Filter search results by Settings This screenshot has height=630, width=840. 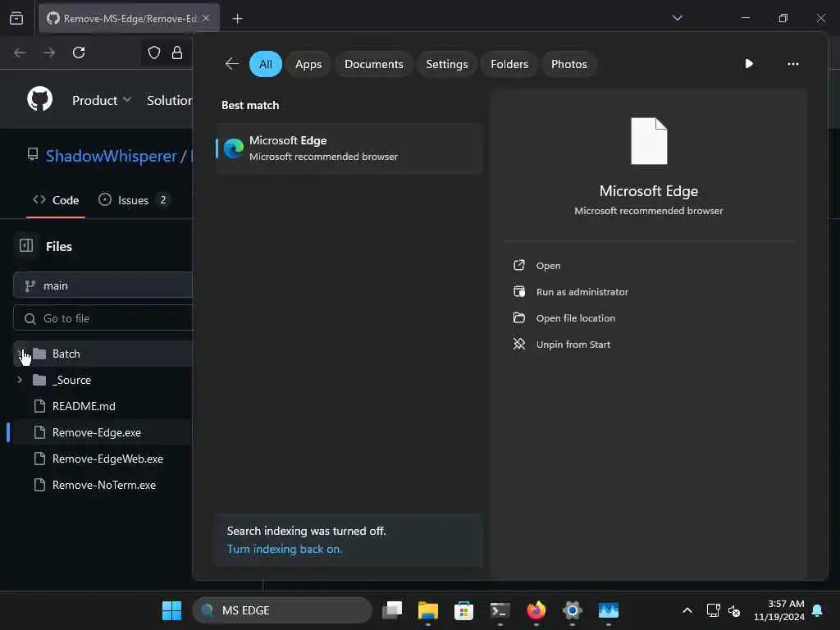tap(446, 64)
